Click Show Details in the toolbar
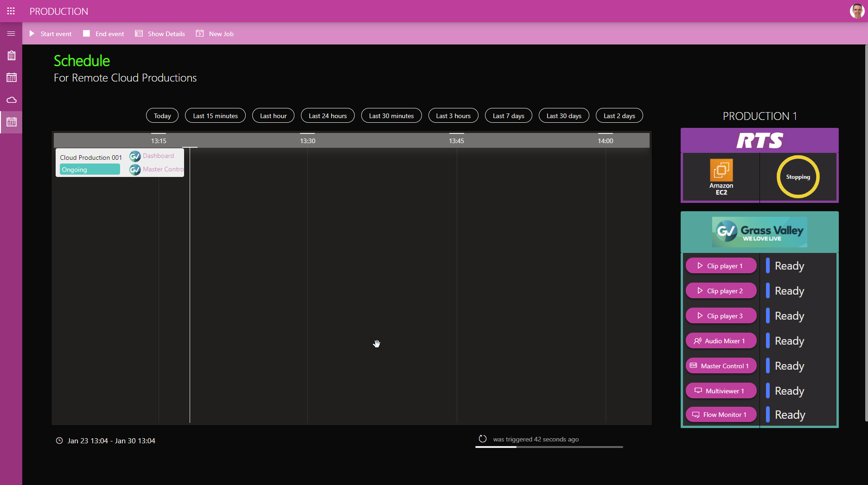This screenshot has height=485, width=868. click(160, 34)
